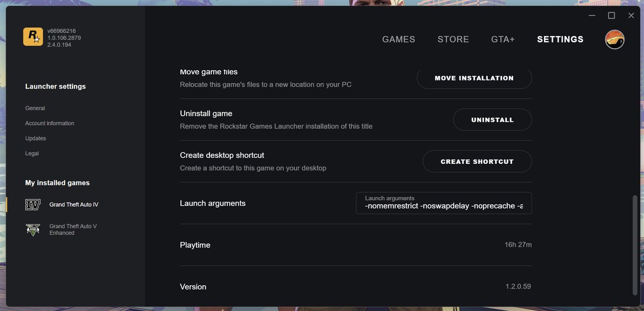Viewport: 644px width, 311px height.
Task: Click the MOVE INSTALLATION button
Action: click(x=474, y=78)
